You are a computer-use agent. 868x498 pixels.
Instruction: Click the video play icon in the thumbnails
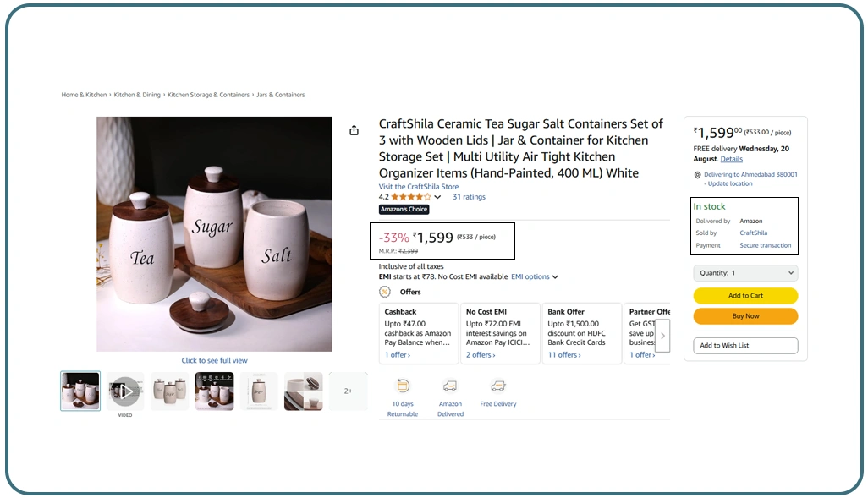coord(124,390)
